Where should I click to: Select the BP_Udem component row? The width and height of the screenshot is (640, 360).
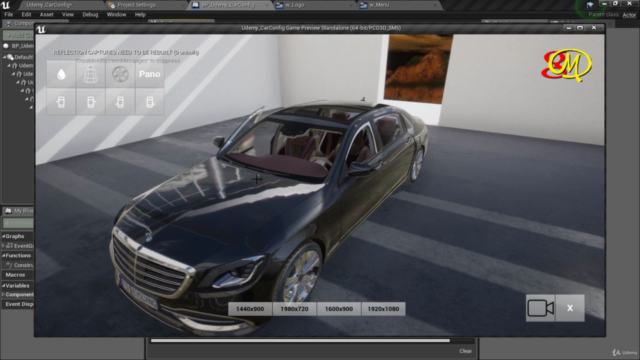[19, 46]
